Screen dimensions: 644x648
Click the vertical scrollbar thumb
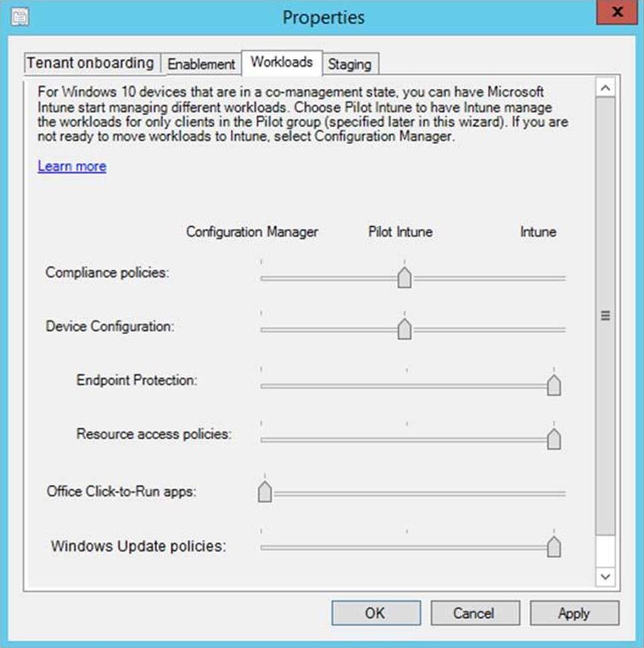click(x=606, y=316)
